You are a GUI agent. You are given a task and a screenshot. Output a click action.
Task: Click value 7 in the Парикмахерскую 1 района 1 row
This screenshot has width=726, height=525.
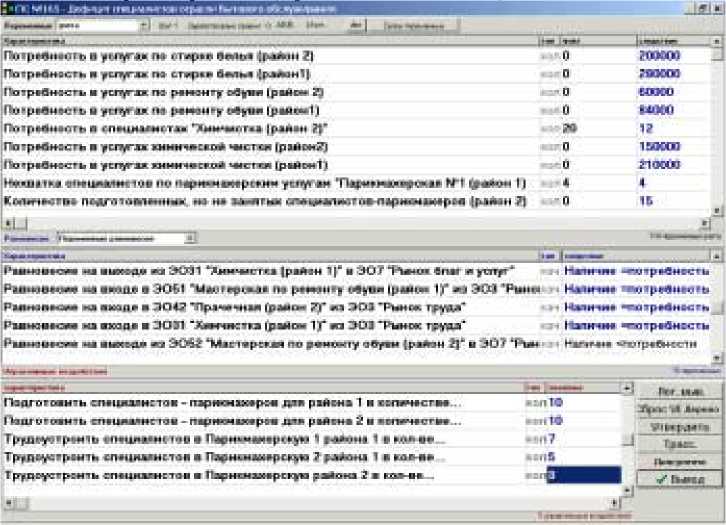point(551,439)
